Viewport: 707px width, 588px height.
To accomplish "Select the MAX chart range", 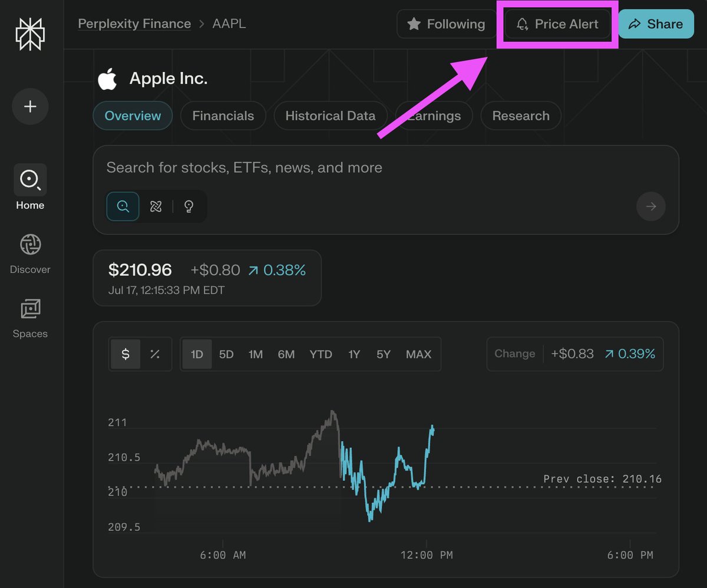I will point(419,354).
